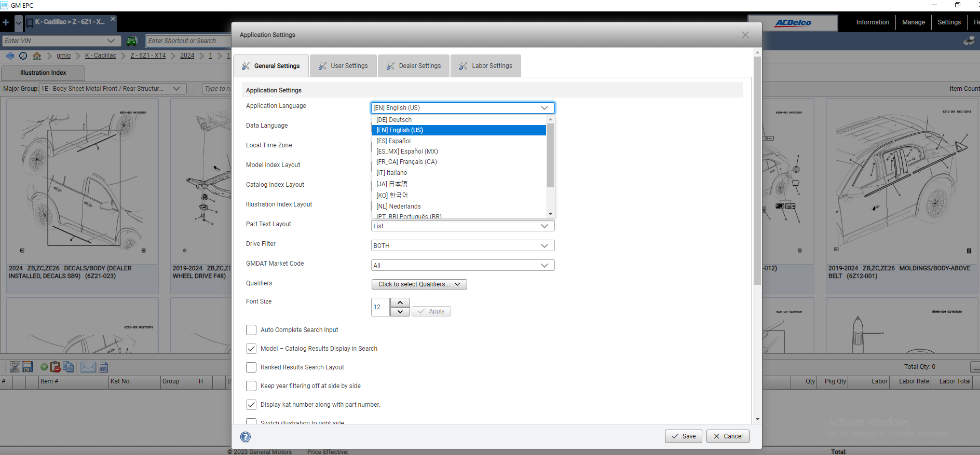Enable Keep year filtering off at side by side

[251, 386]
